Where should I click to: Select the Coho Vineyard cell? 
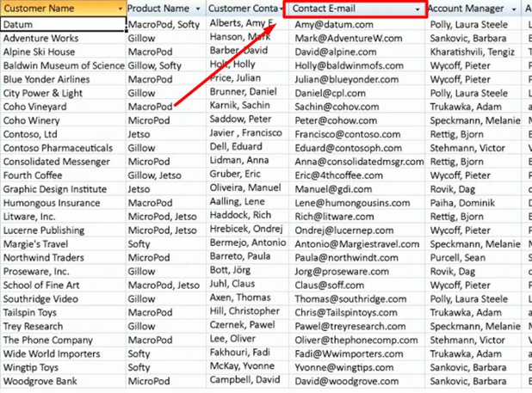click(x=63, y=107)
